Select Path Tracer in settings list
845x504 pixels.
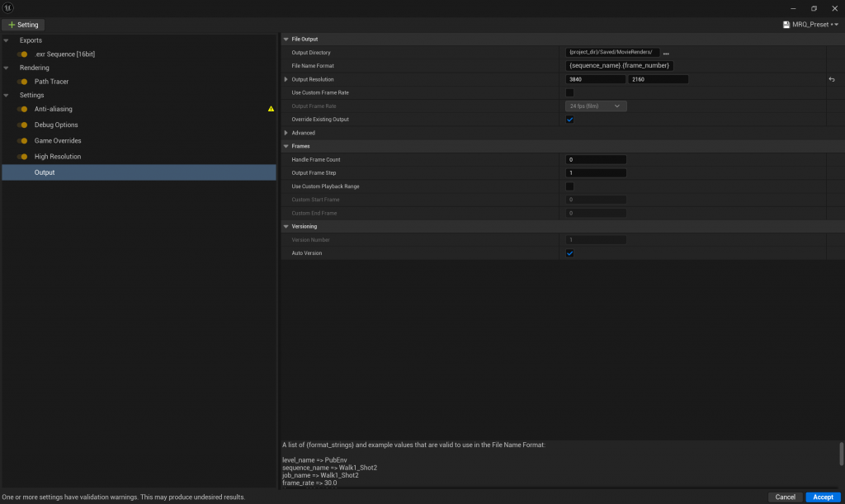point(52,82)
